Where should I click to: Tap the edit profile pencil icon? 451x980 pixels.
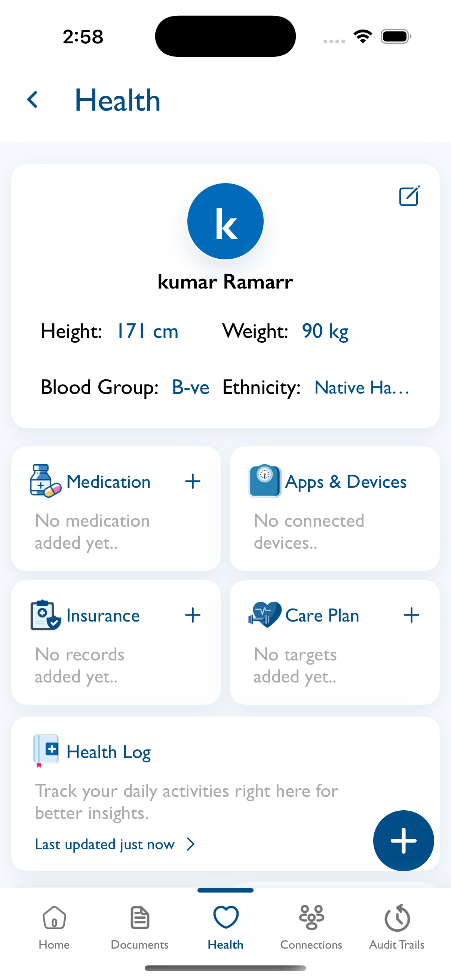click(409, 196)
